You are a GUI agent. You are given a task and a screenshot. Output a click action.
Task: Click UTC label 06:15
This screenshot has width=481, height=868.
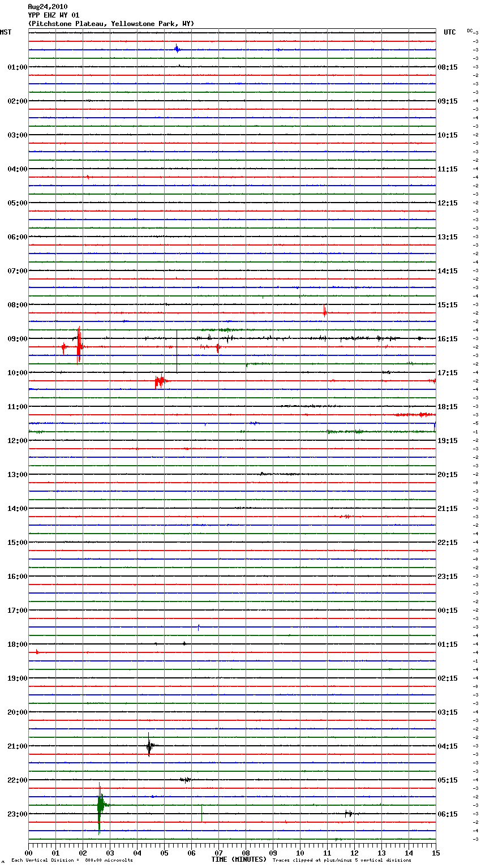click(448, 814)
